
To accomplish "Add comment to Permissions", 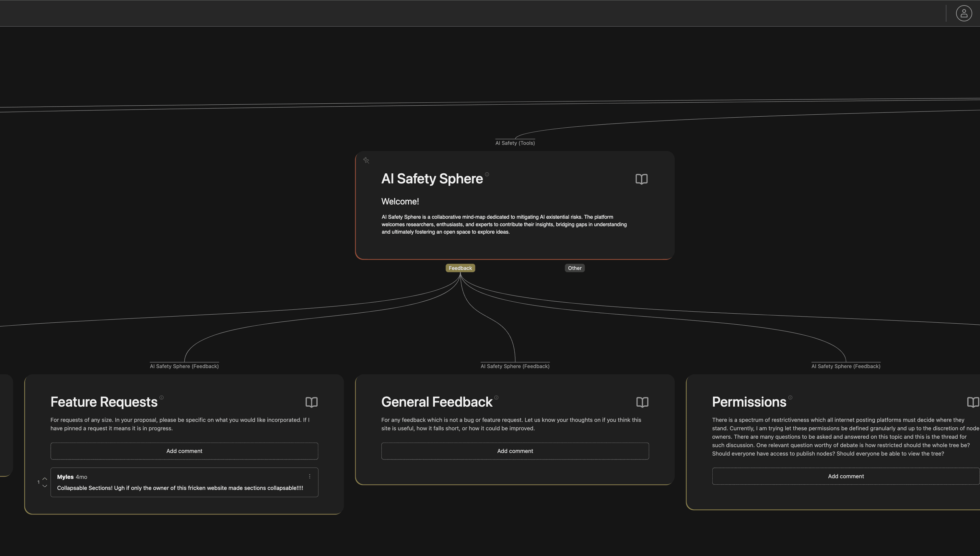I will [x=846, y=476].
